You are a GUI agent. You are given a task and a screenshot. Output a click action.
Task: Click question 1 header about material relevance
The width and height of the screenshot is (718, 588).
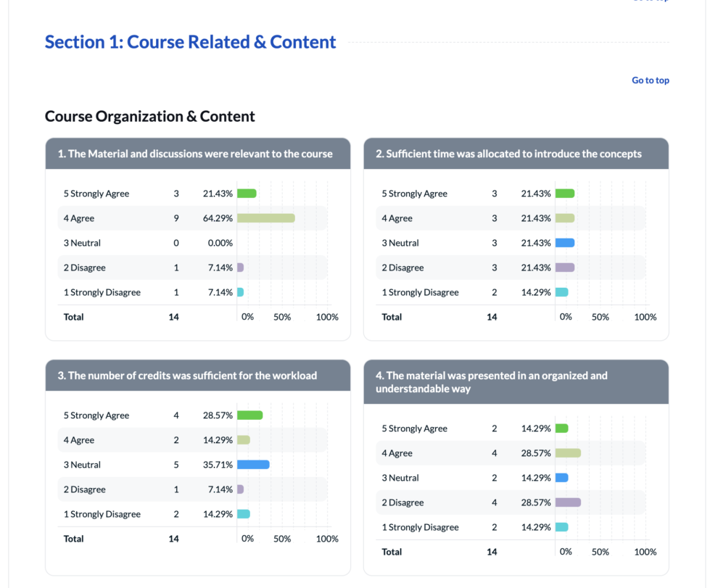point(198,154)
